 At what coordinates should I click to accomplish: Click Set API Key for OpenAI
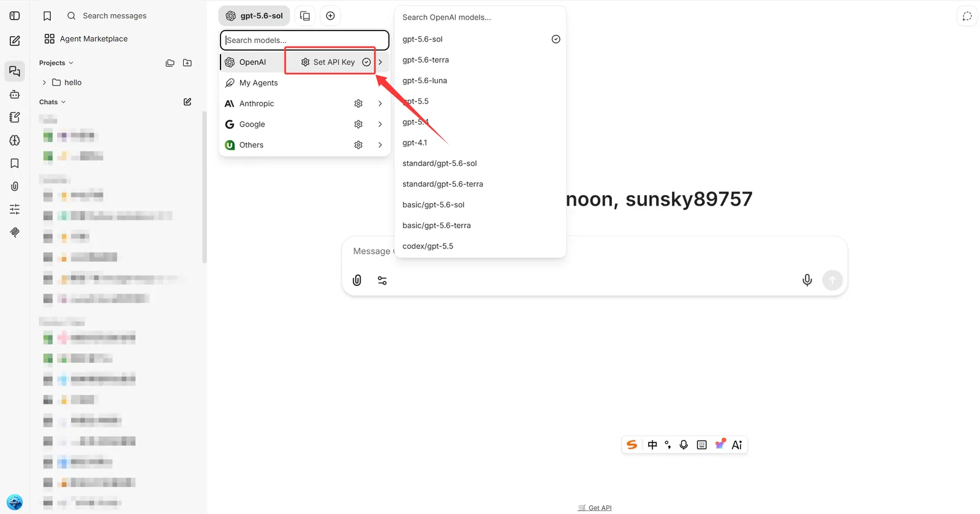pyautogui.click(x=328, y=62)
